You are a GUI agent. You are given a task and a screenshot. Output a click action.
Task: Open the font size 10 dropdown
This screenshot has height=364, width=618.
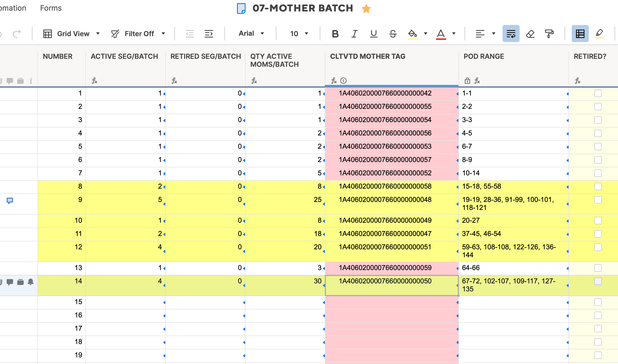[299, 34]
